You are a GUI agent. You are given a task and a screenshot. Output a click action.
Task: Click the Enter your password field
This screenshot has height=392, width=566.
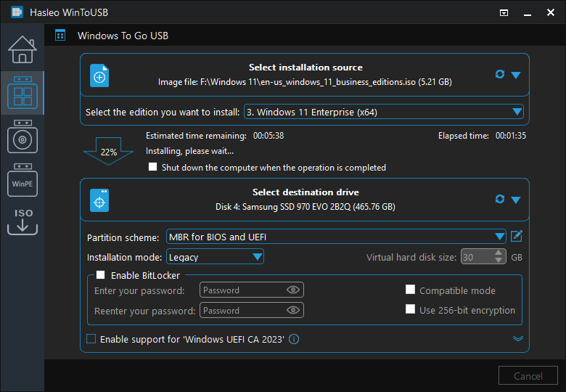252,290
